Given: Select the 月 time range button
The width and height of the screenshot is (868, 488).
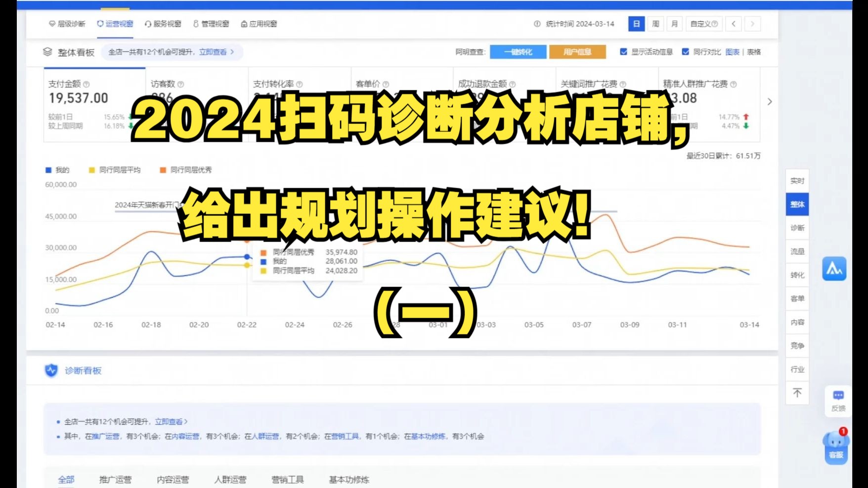Looking at the screenshot, I should (x=674, y=24).
